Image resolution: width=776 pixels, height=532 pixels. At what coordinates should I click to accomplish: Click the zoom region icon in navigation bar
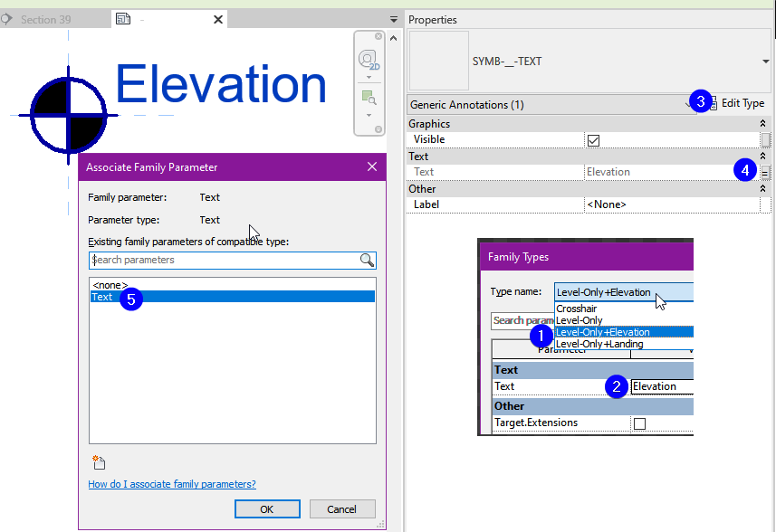pyautogui.click(x=369, y=98)
